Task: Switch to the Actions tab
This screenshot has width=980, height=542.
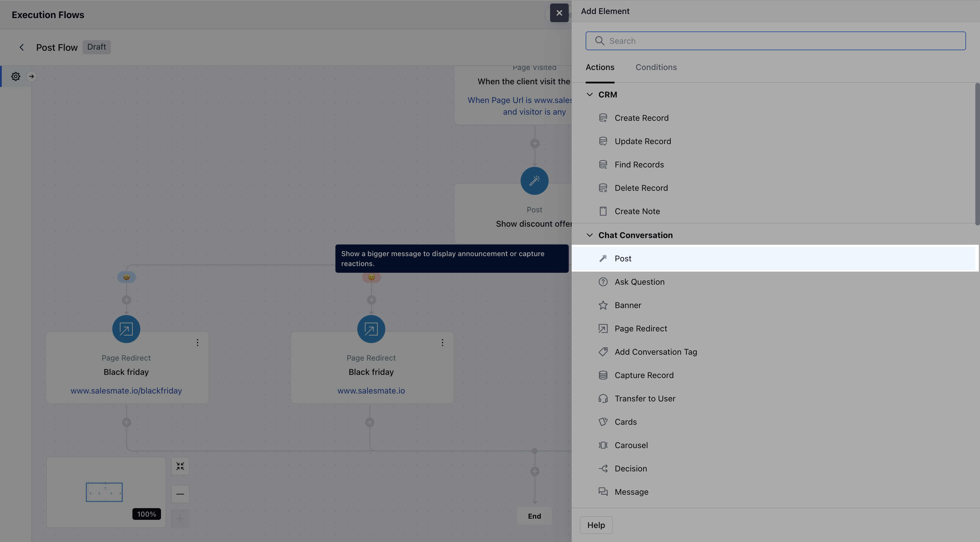Action: [600, 67]
